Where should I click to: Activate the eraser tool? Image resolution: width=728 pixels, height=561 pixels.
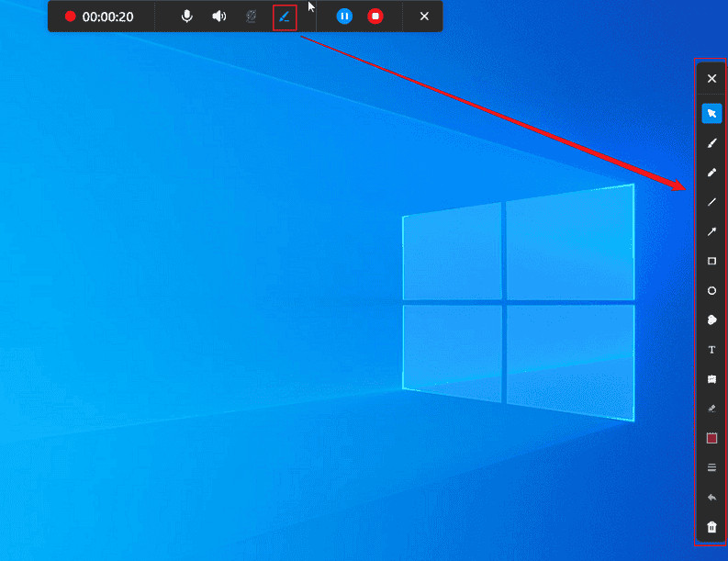[x=711, y=409]
